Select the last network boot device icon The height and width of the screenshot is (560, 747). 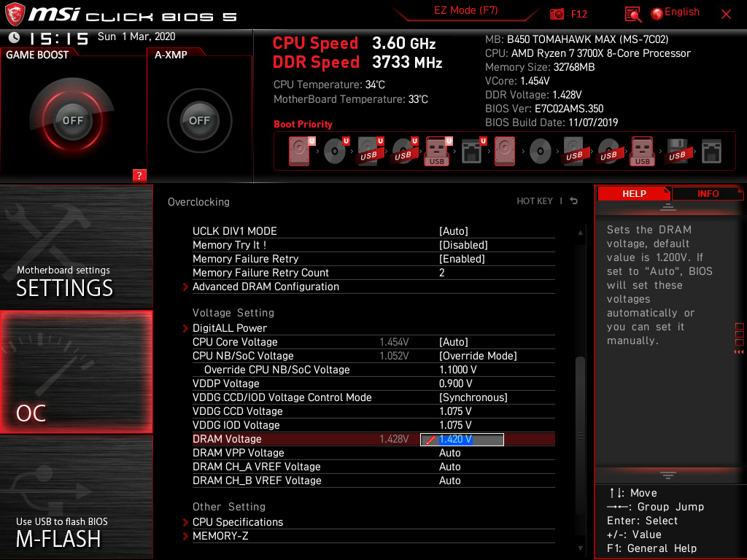(x=711, y=152)
